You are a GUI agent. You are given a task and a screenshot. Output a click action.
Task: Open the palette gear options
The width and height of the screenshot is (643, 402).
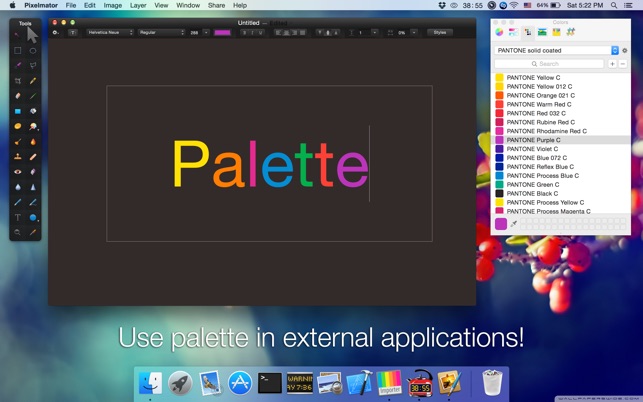pos(625,50)
